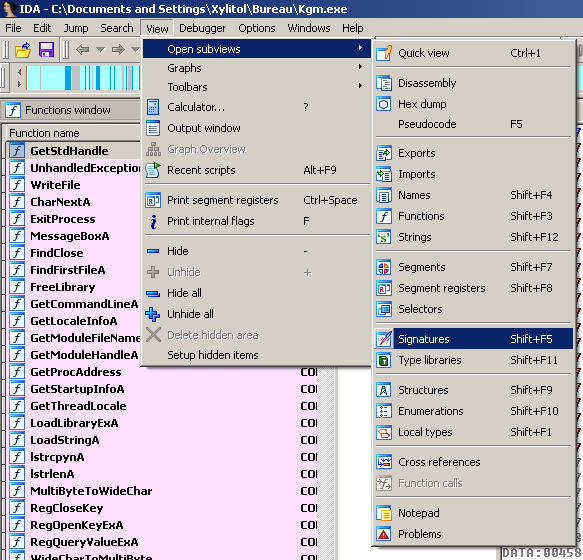Open the Debugger menu
The image size is (583, 560).
[x=203, y=28]
